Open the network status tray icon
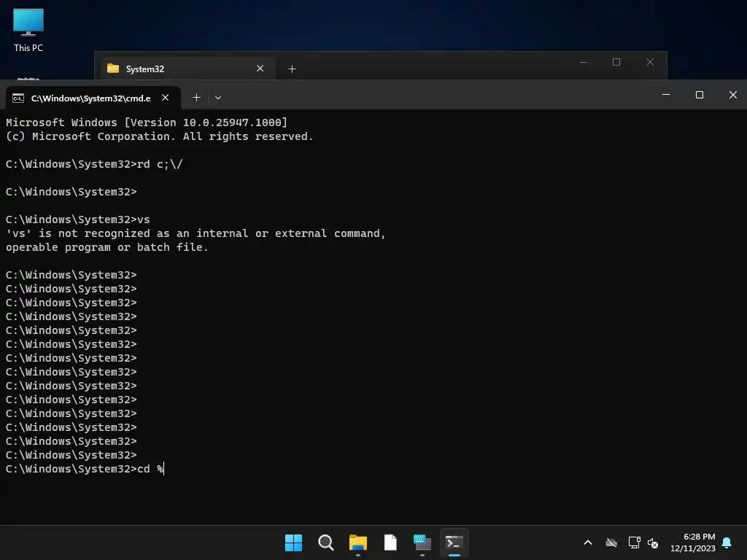The width and height of the screenshot is (747, 560). pos(634,542)
